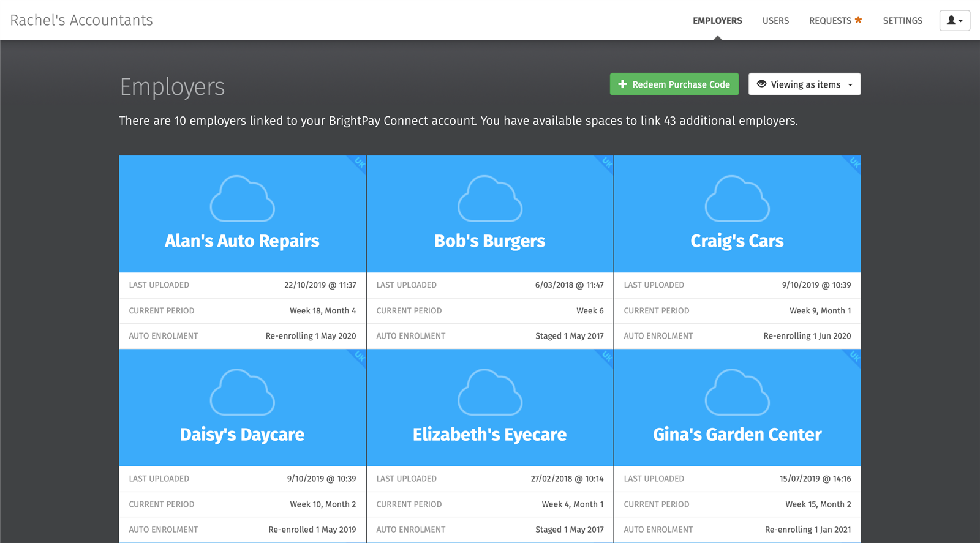This screenshot has width=980, height=543.
Task: Click Gina's Garden Center Current Period row
Action: pos(737,504)
